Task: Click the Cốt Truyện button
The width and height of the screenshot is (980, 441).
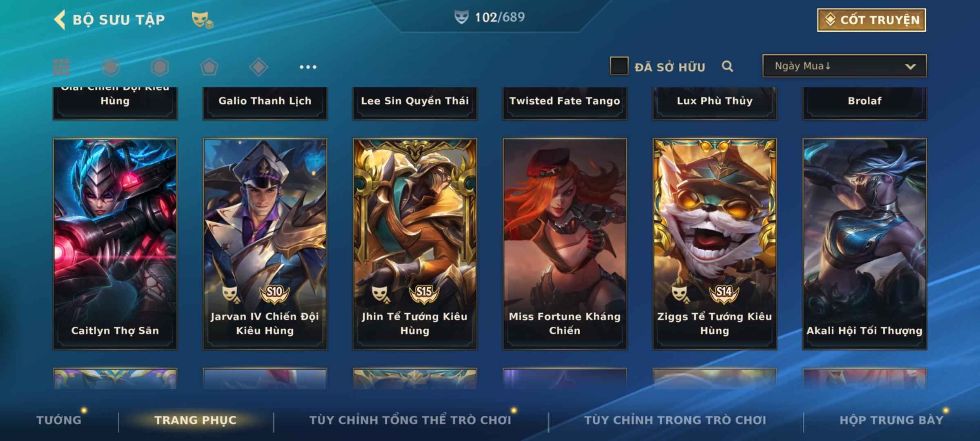Action: 871,20
